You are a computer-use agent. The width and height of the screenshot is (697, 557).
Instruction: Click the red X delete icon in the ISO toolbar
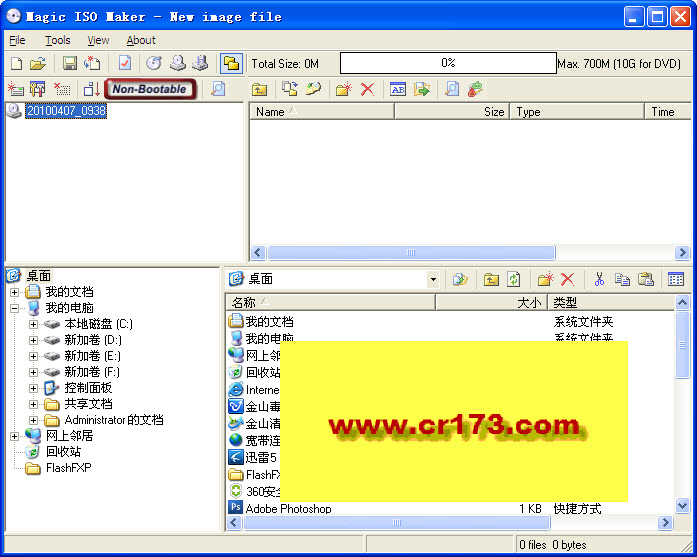point(367,89)
